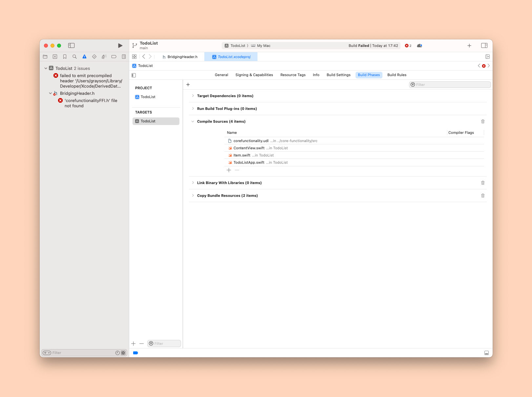Expand Copy Bundle Resources section
Viewport: 532px width, 397px height.
pyautogui.click(x=193, y=196)
